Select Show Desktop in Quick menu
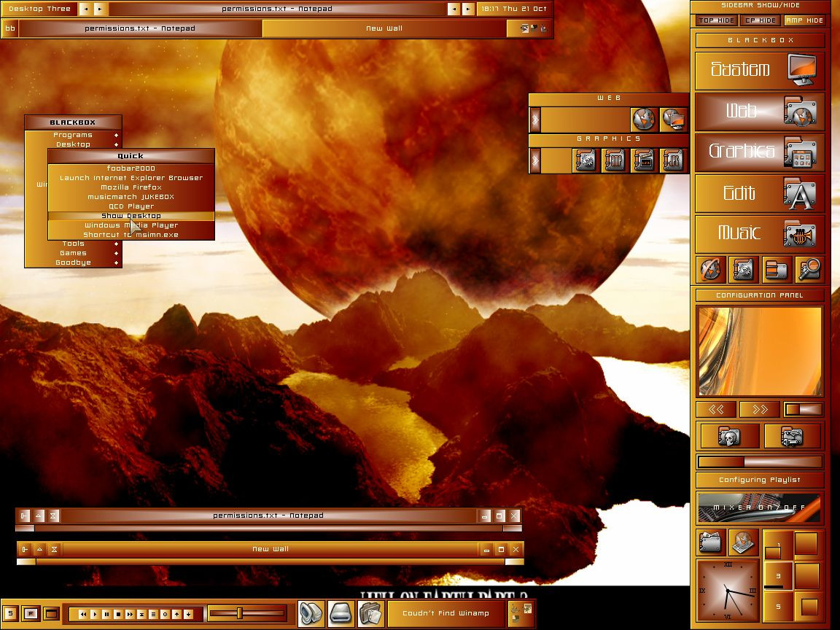Image resolution: width=840 pixels, height=630 pixels. [x=131, y=215]
